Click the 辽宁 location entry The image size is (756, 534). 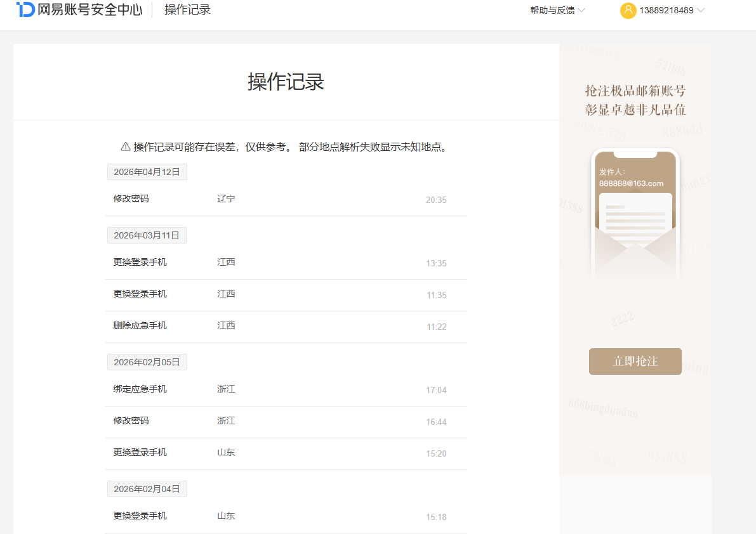click(x=226, y=199)
